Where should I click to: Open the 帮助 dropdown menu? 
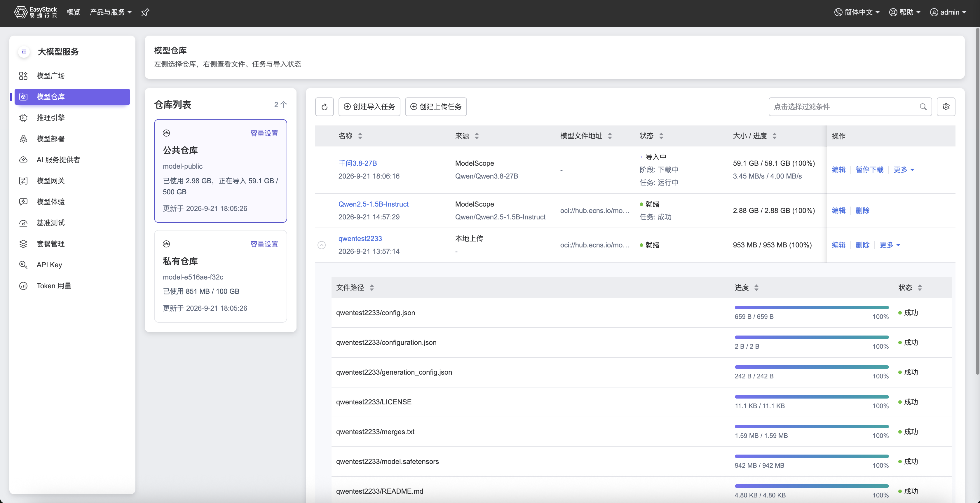(x=905, y=13)
